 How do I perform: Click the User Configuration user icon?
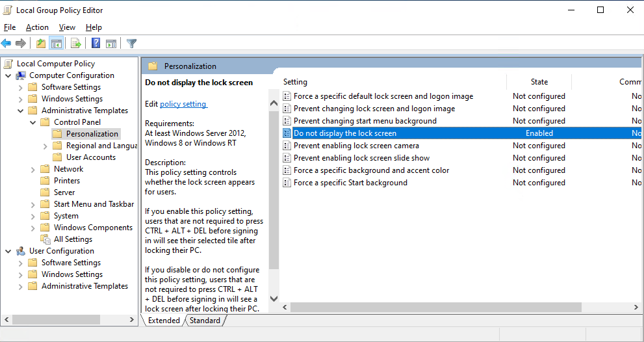point(21,251)
